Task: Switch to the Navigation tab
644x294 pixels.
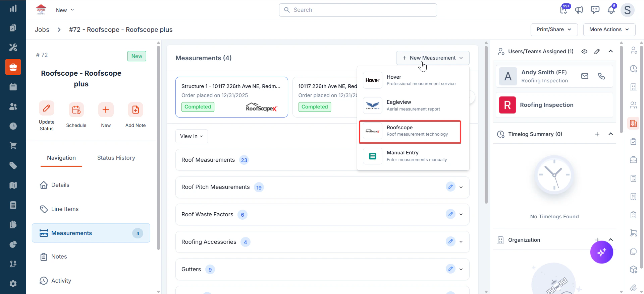Action: pos(61,158)
